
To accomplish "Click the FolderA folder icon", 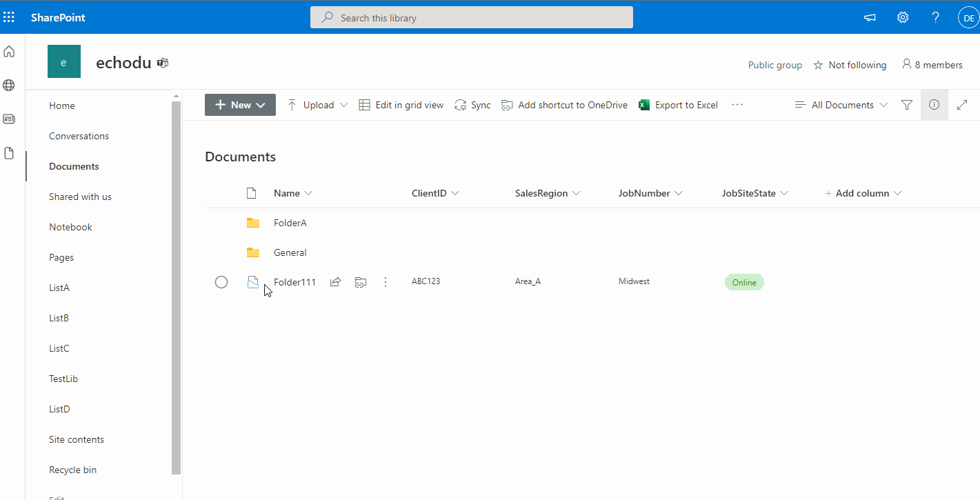I will pyautogui.click(x=253, y=223).
